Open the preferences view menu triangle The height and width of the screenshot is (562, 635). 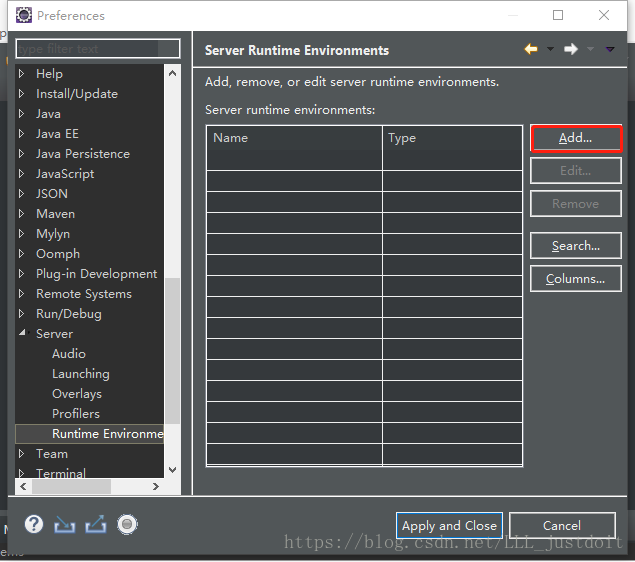tap(610, 49)
